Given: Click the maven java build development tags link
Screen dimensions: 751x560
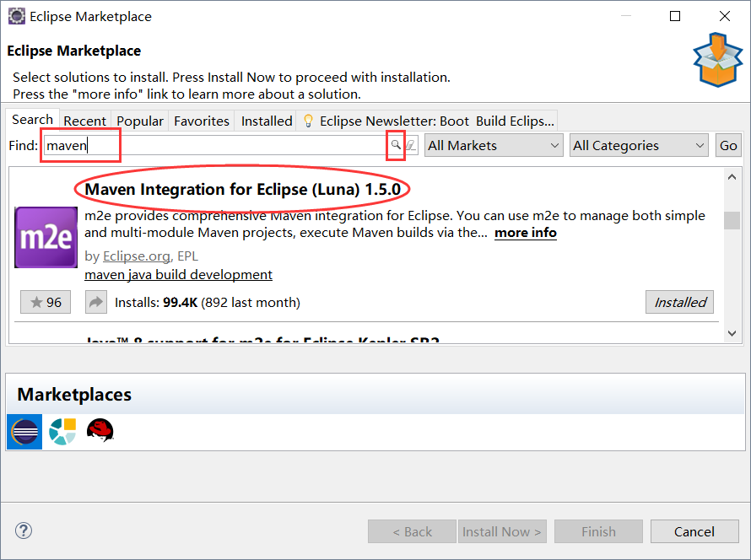Looking at the screenshot, I should tap(178, 275).
